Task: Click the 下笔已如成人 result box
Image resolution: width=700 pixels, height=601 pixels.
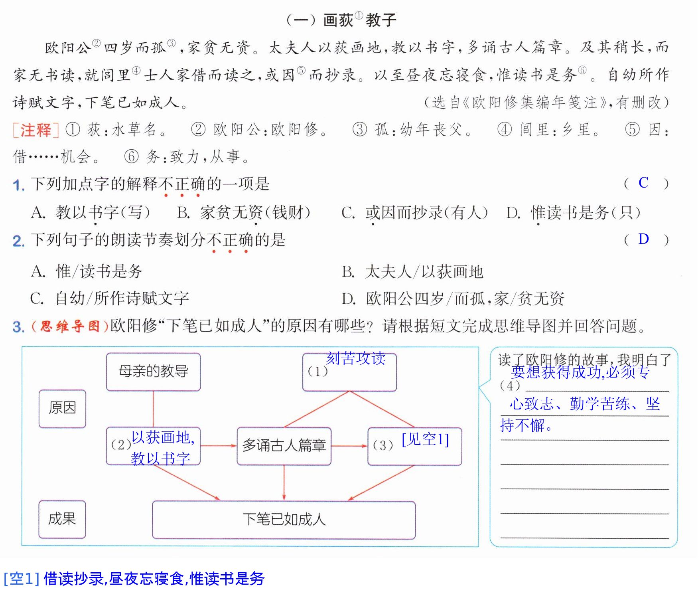Action: [x=284, y=520]
